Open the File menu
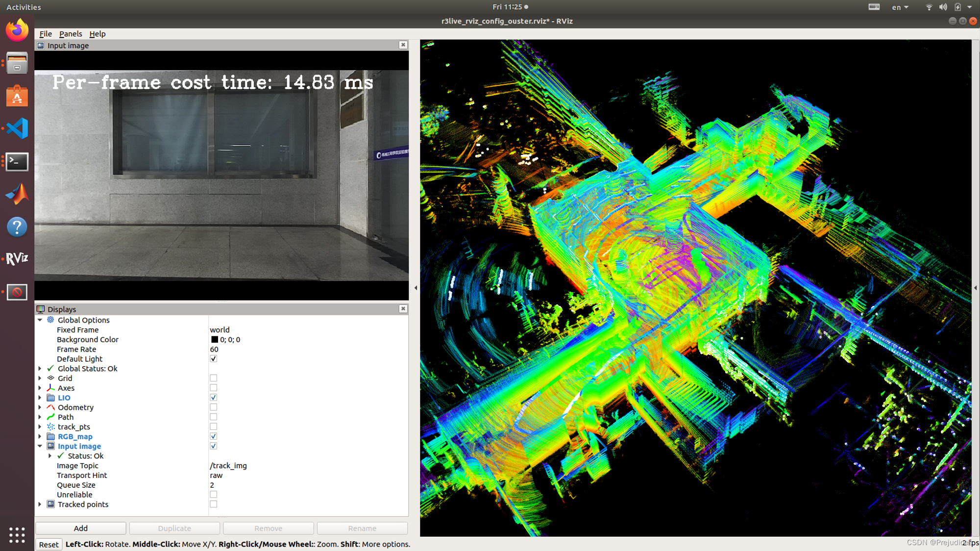Image resolution: width=980 pixels, height=551 pixels. 46,34
